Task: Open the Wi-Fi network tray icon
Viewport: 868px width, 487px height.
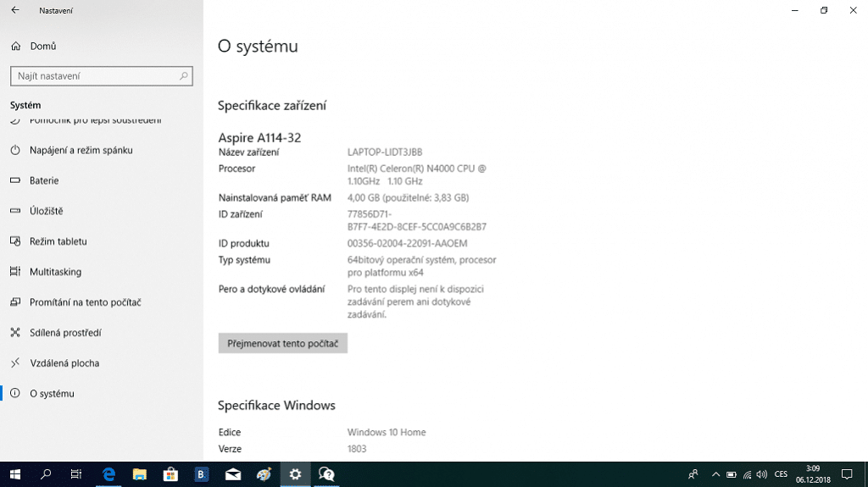Action: pyautogui.click(x=748, y=474)
